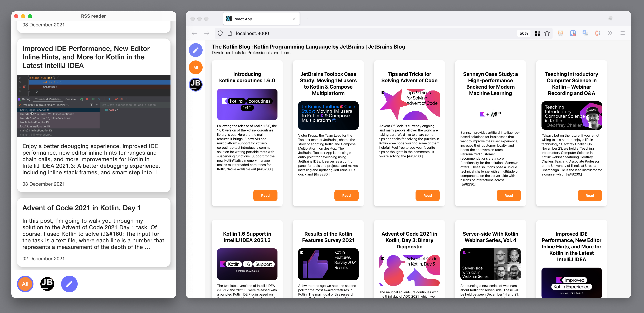
Task: Open the browser hamburger menu
Action: tap(622, 33)
